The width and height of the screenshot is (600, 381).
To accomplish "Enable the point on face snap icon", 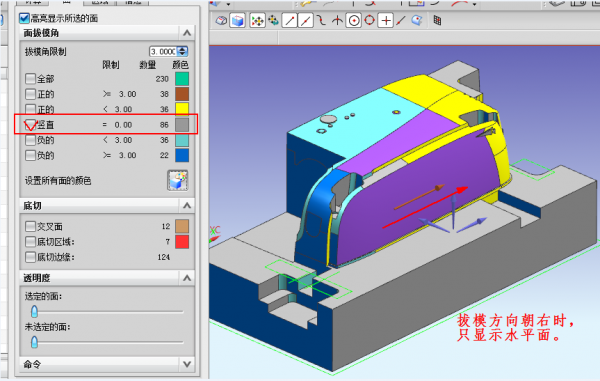I will [x=416, y=20].
